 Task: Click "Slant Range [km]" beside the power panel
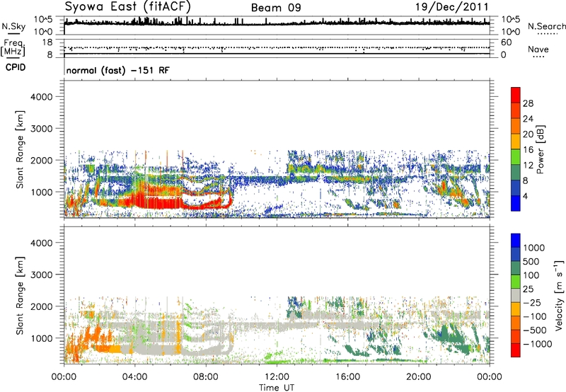coord(20,150)
